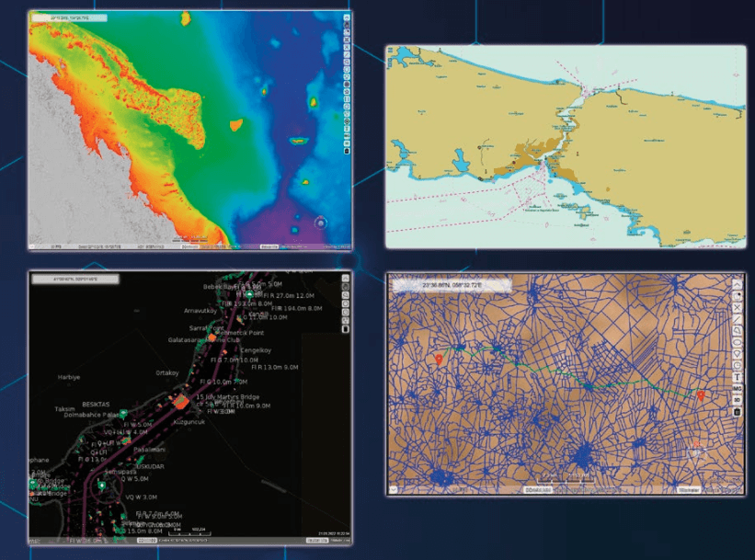Screen dimensions: 755x560
Task: Switch road map to 3D view
Action: [x=738, y=400]
